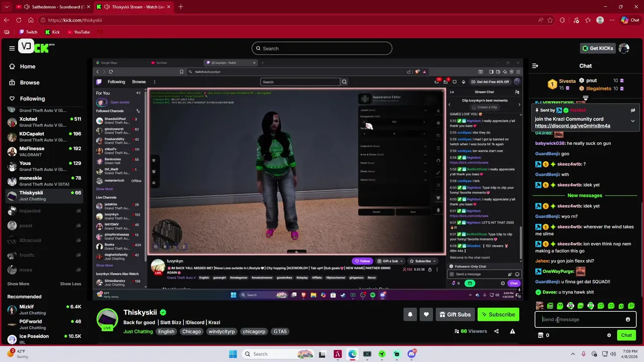The height and width of the screenshot is (362, 644).
Task: Open Xcluted channel in sidebar
Action: click(44, 122)
